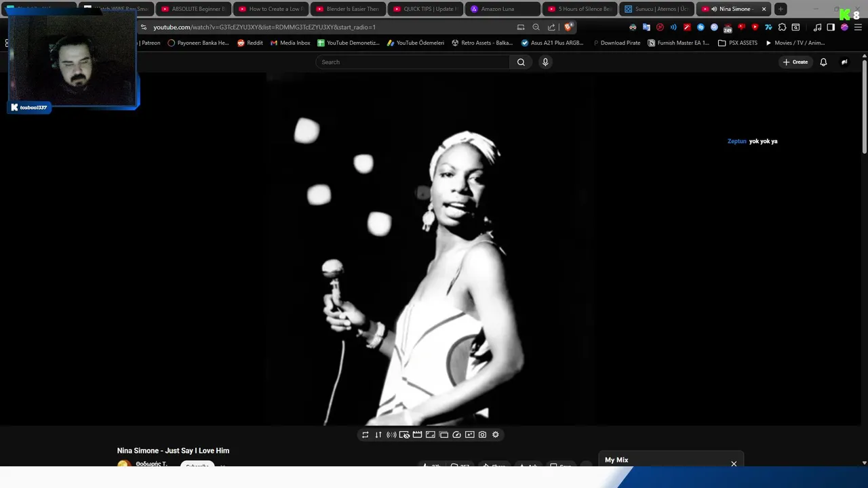This screenshot has width=868, height=488.
Task: Click the My Mix panel heading
Action: pos(616,460)
